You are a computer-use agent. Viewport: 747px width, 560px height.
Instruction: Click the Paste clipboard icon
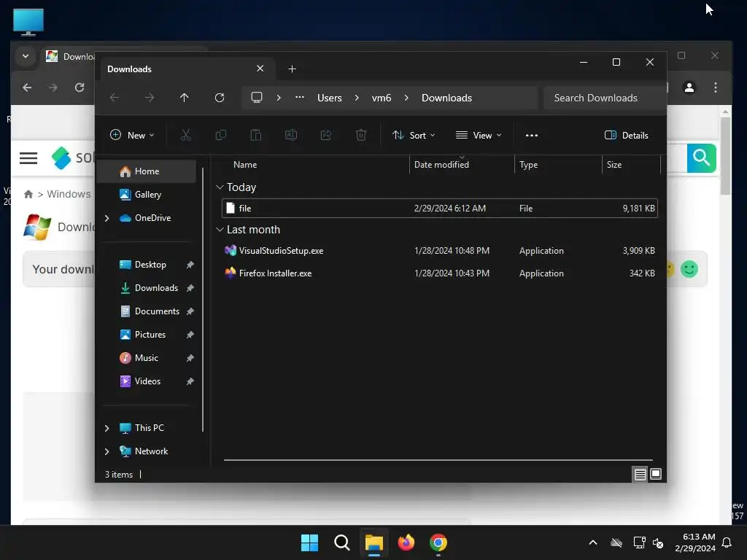256,135
